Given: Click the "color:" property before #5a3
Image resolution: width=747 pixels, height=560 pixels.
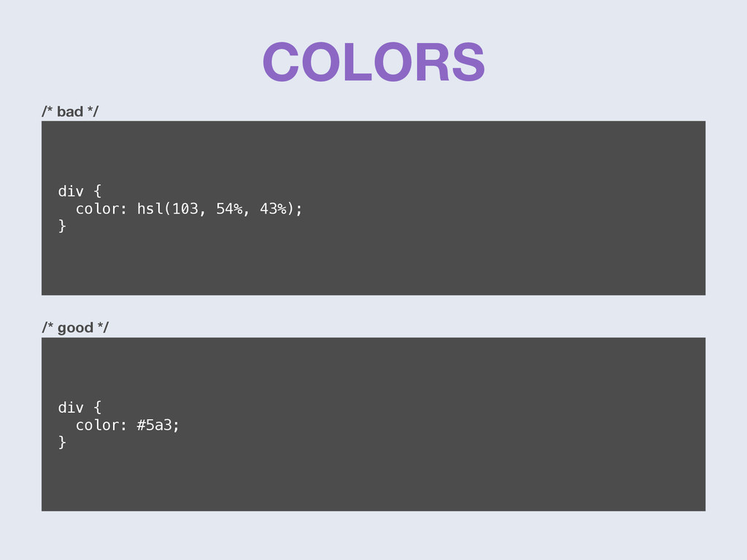Looking at the screenshot, I should click(x=101, y=425).
